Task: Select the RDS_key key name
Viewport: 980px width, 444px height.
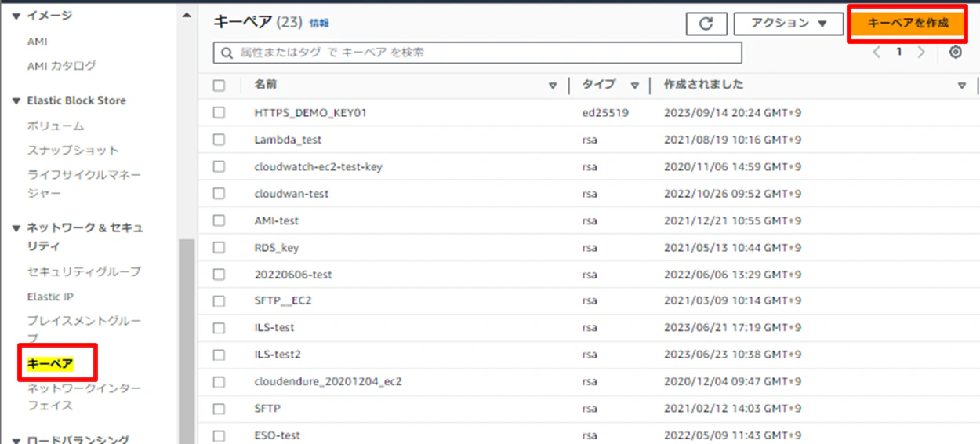Action: [277, 247]
